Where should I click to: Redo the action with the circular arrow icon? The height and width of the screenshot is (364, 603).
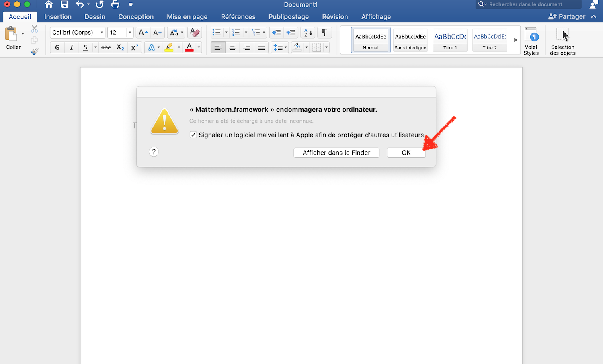tap(100, 4)
